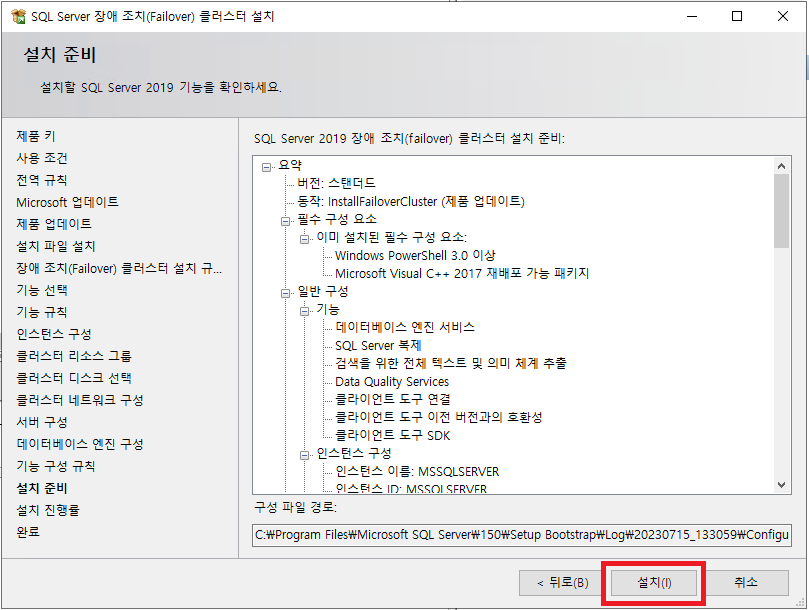The height and width of the screenshot is (610, 809).
Task: Select the 제품 키 step
Action: point(36,136)
